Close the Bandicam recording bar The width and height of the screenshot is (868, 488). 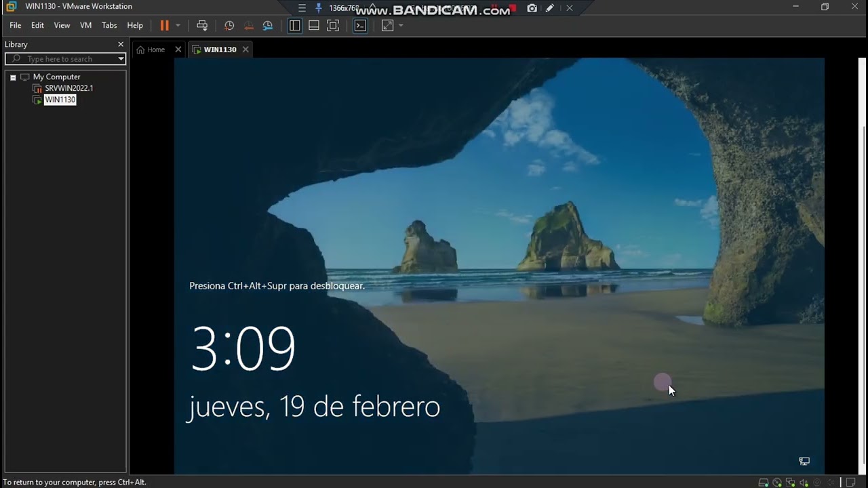click(570, 8)
